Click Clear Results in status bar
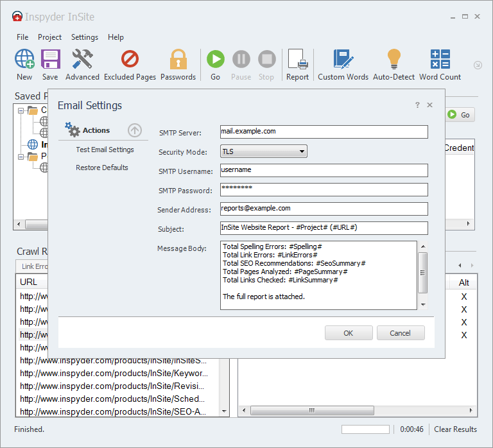The height and width of the screenshot is (448, 493). coord(455,429)
